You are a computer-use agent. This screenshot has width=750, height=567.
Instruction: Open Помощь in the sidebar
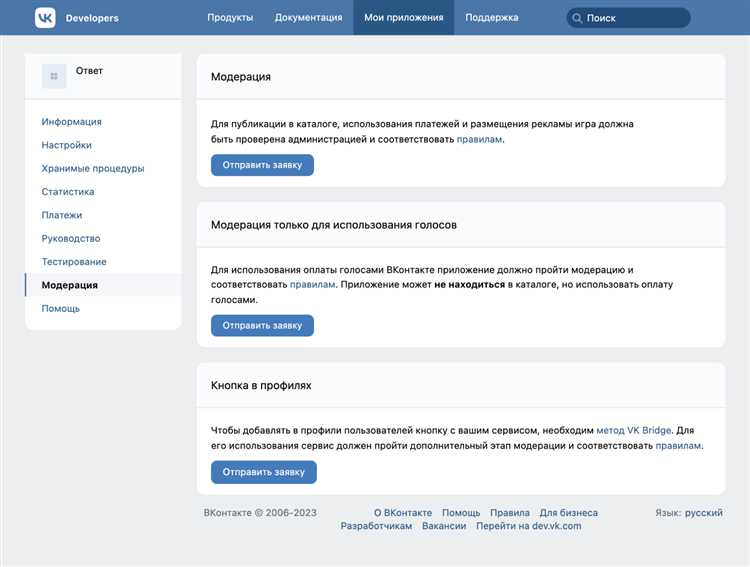click(x=61, y=309)
